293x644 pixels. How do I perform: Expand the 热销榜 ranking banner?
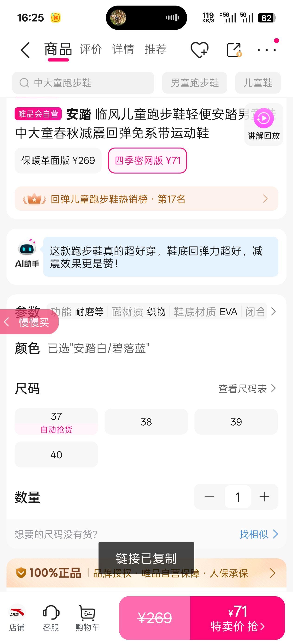(x=146, y=199)
